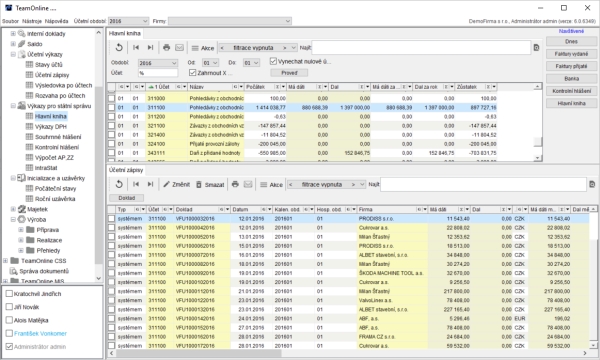Viewport: 600px width, 360px height.
Task: Click the Proveď button
Action: [x=289, y=73]
